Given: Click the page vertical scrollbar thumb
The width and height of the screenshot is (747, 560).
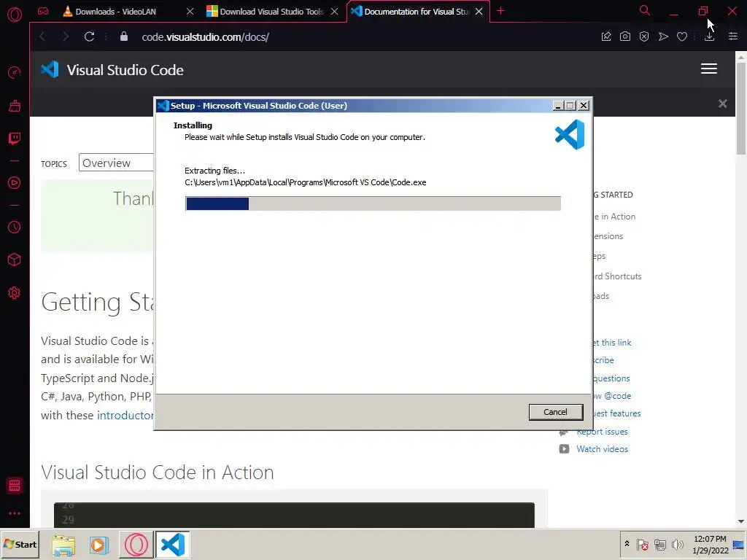Looking at the screenshot, I should (x=741, y=108).
